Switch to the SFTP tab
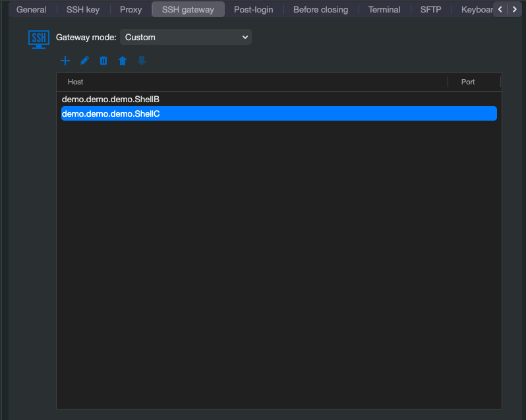 pos(430,9)
